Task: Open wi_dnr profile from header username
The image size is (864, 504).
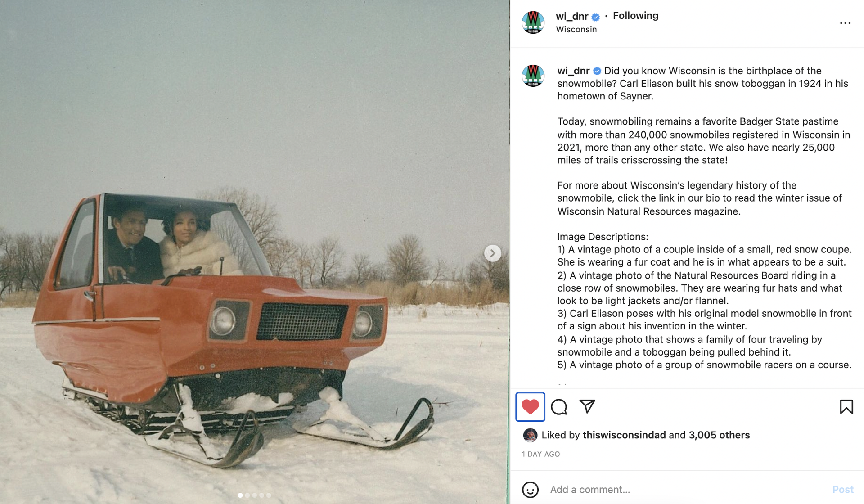Action: [x=572, y=16]
